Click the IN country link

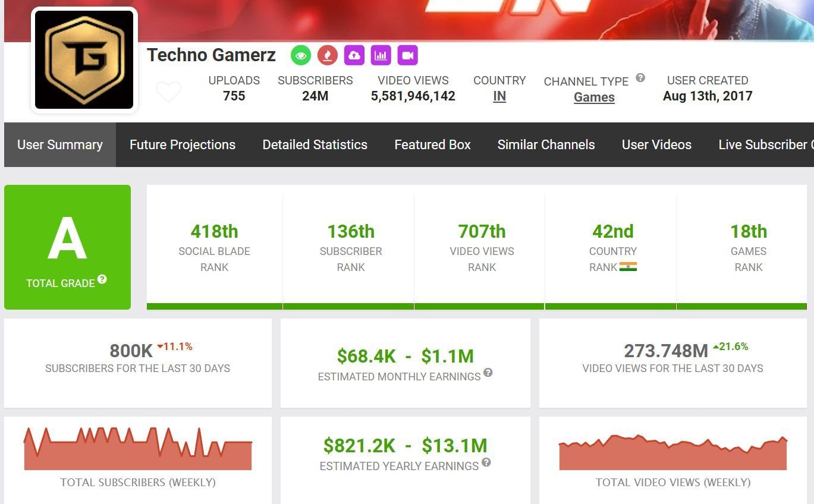click(499, 96)
